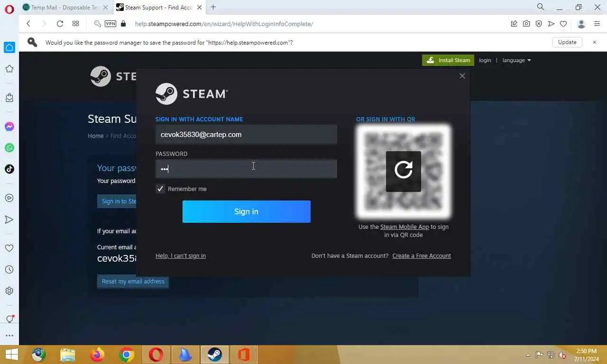Launch Chrome from the taskbar
Screen dimensions: 607x364
[127, 355]
